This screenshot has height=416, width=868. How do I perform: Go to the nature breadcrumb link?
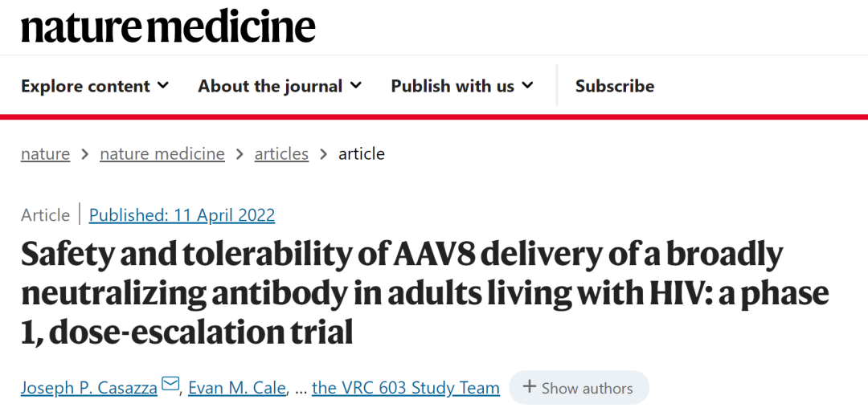45,153
